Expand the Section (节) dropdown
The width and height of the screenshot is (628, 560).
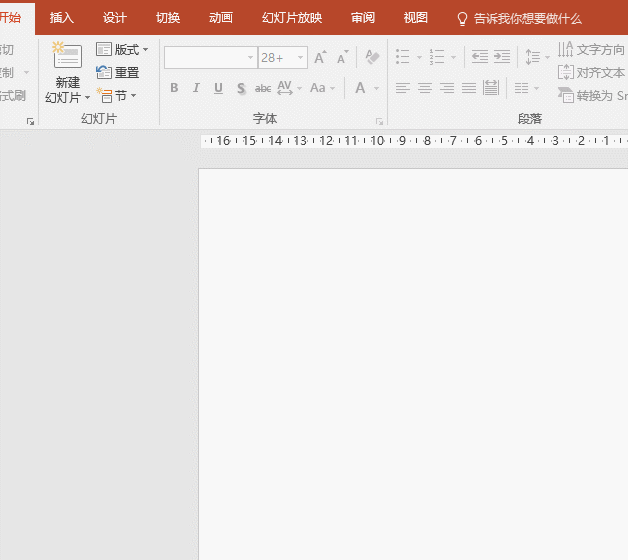click(117, 95)
